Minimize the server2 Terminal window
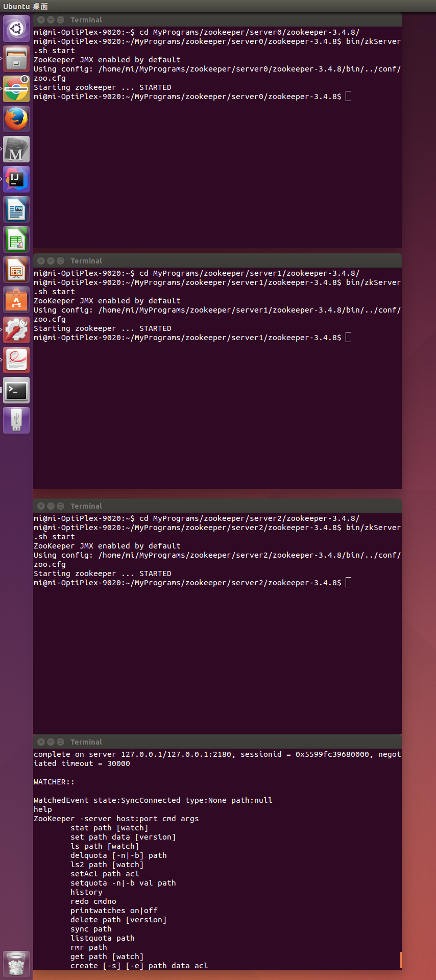Viewport: 436px width, 980px height. pyautogui.click(x=51, y=506)
